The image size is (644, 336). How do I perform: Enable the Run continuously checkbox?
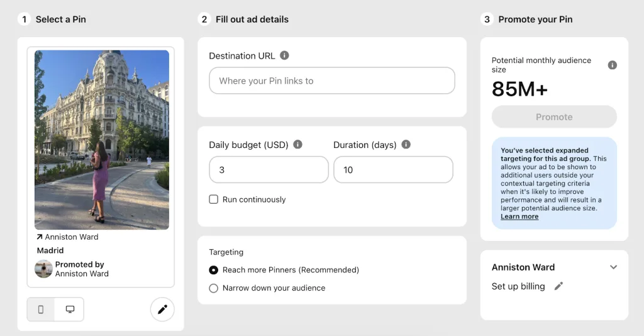click(x=214, y=199)
